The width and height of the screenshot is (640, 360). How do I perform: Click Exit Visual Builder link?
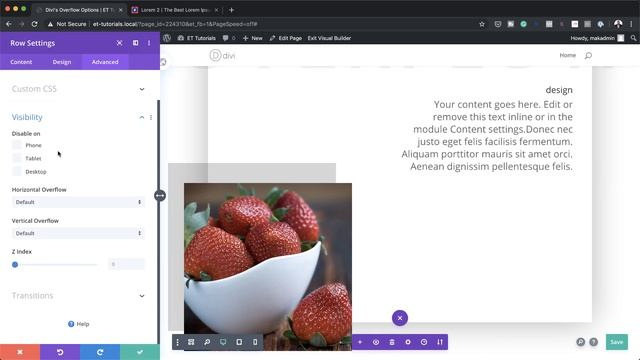point(329,38)
